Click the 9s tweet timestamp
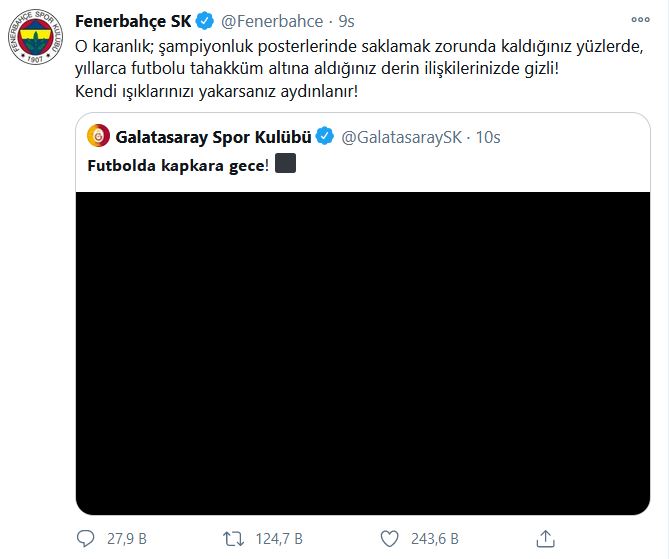This screenshot has width=669, height=559. [x=346, y=21]
